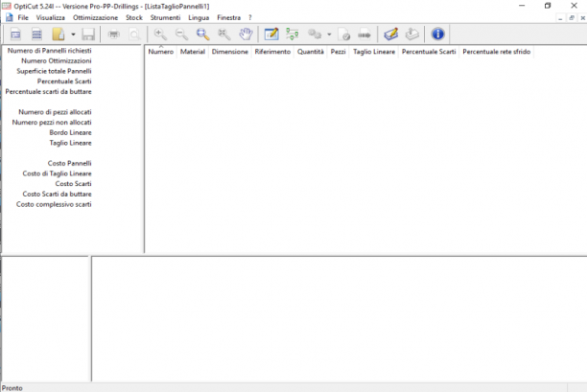Click the Numero Ottimizzazioni label
Viewport: 587px width, 392px height.
pyautogui.click(x=57, y=60)
